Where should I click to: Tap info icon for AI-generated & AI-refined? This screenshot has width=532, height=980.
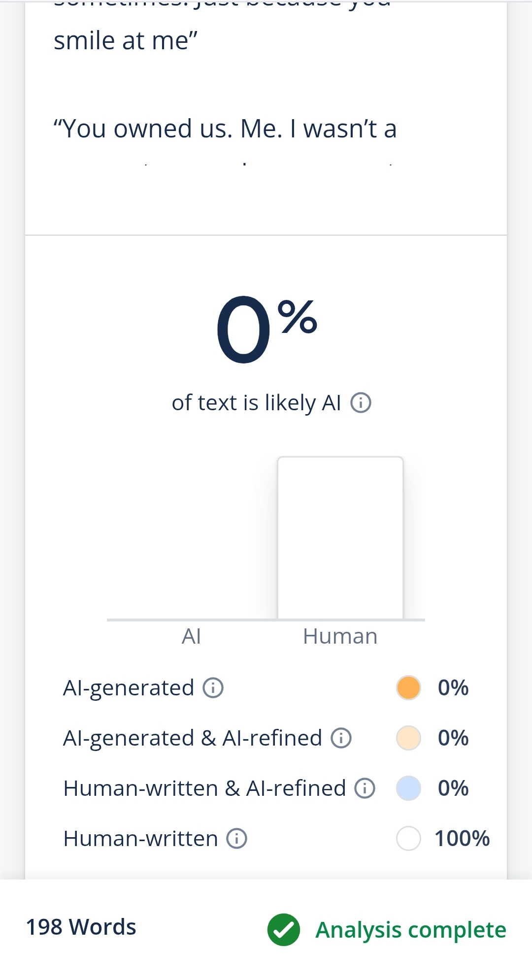341,738
